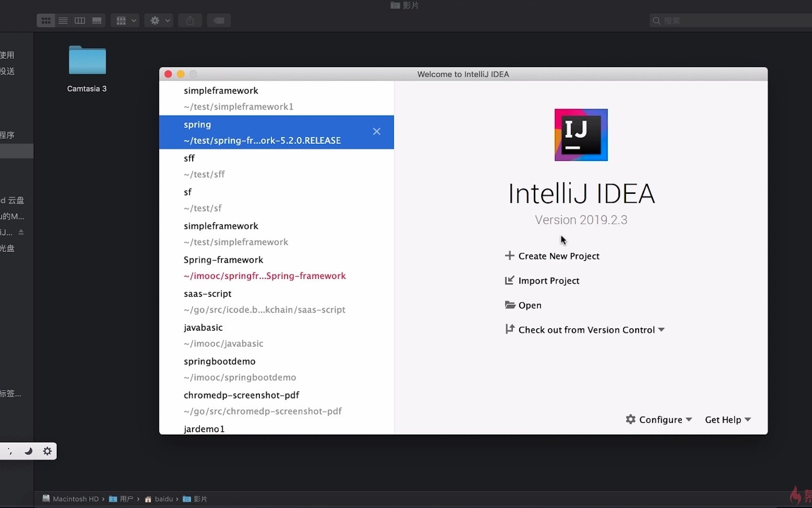Click path text ~/go/src/chromedp-screenshot-pdf
The height and width of the screenshot is (508, 812).
(x=263, y=411)
